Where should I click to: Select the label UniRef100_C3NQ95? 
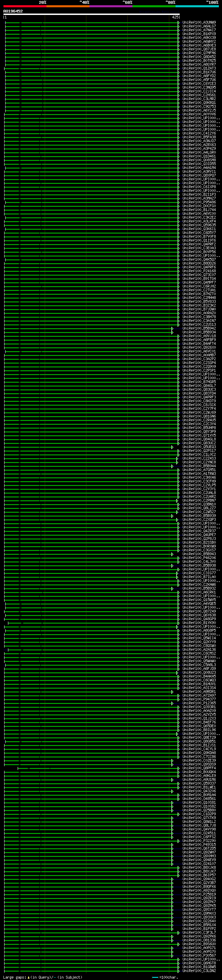click(199, 88)
